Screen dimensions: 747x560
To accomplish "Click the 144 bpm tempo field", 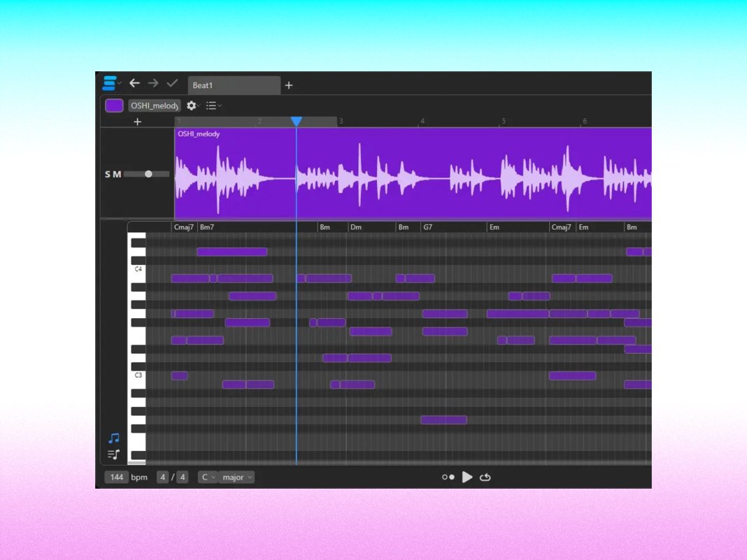I will pos(117,477).
